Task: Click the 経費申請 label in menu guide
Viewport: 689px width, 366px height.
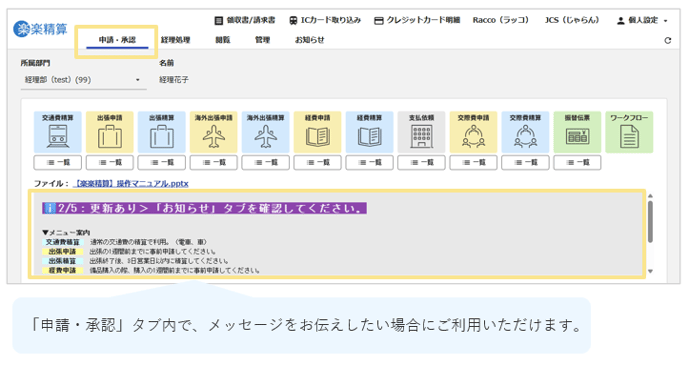Action: click(x=63, y=271)
